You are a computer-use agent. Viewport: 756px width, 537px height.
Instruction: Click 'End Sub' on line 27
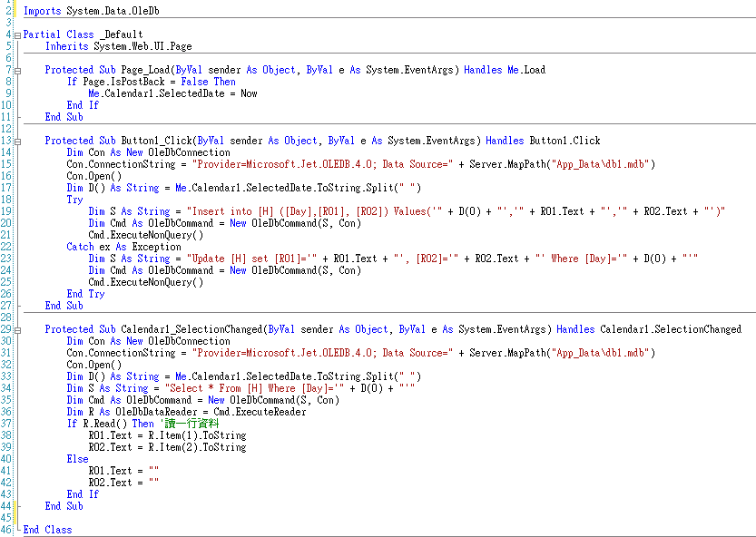click(x=64, y=306)
